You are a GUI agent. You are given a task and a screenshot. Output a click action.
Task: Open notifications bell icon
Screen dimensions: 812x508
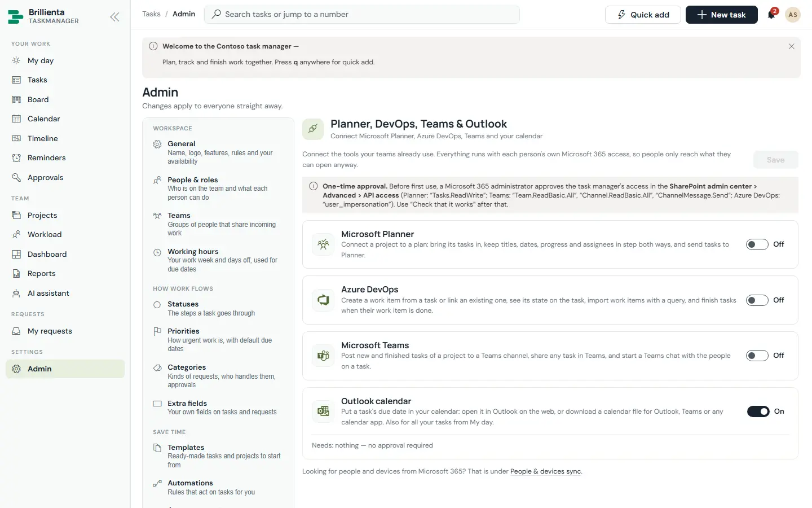[771, 15]
